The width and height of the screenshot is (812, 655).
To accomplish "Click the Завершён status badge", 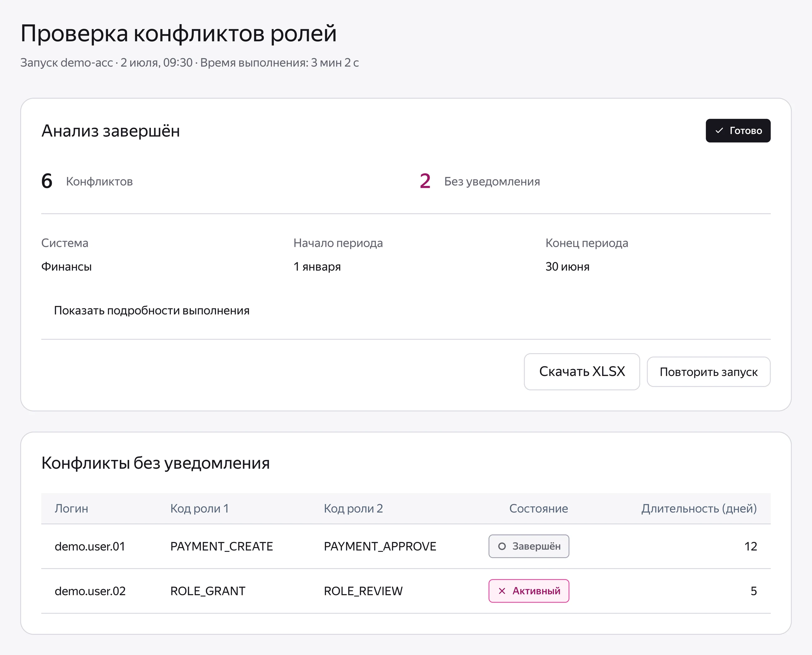I will (x=529, y=546).
